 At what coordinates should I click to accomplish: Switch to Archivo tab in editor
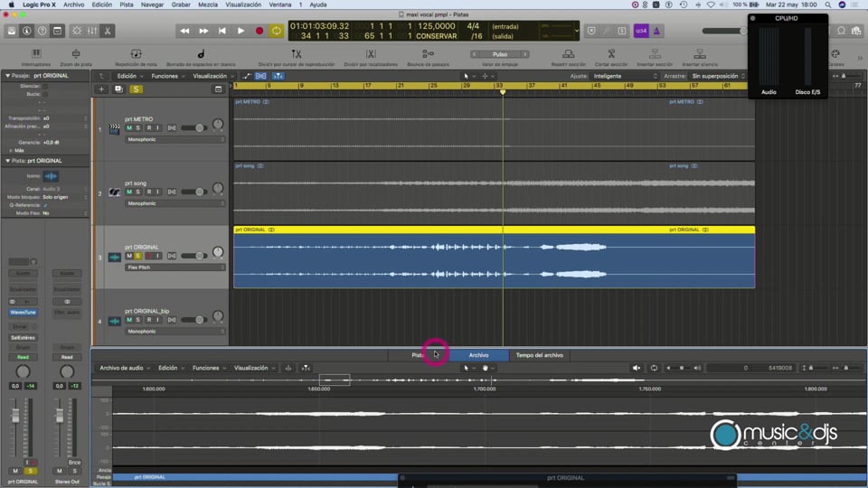[x=478, y=355]
